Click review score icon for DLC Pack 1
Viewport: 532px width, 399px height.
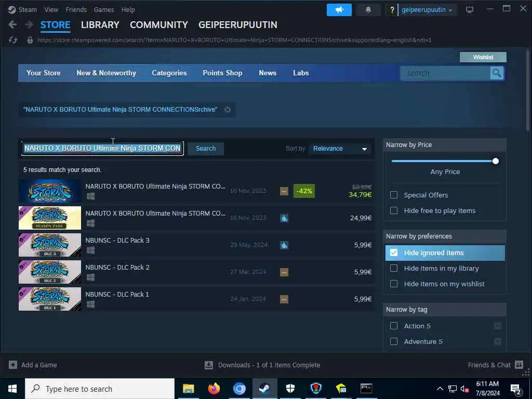(284, 299)
